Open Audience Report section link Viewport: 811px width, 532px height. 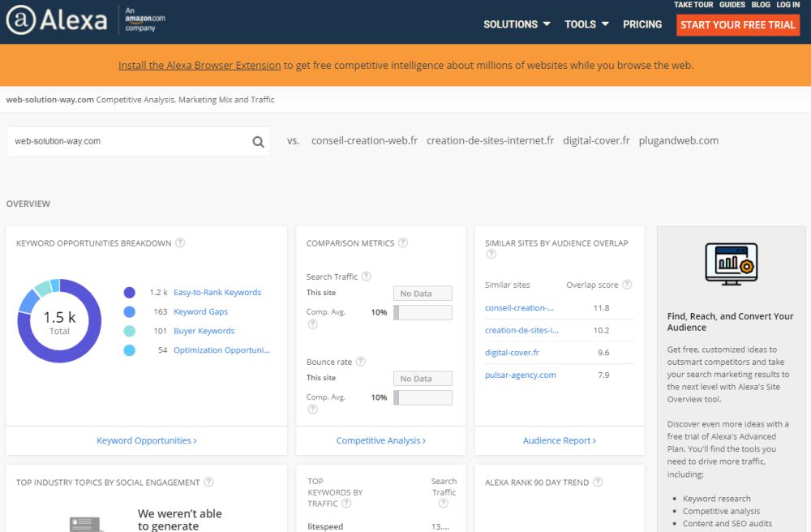pyautogui.click(x=559, y=440)
